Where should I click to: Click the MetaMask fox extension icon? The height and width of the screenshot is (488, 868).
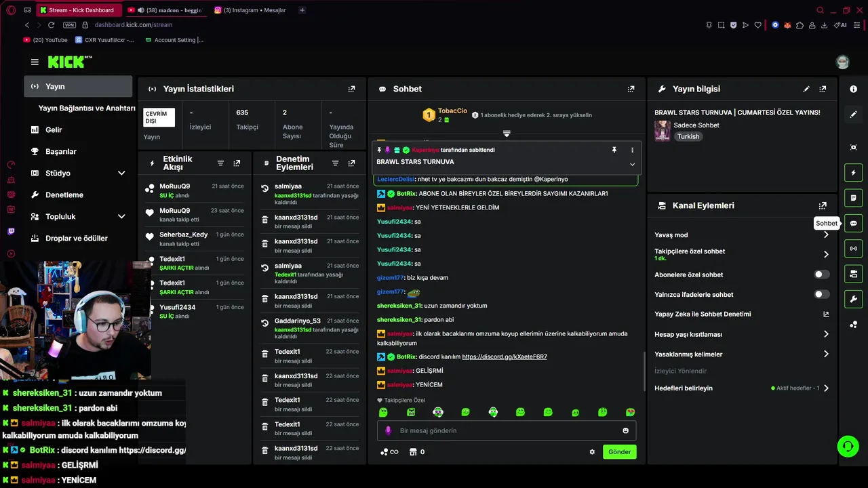pyautogui.click(x=787, y=25)
